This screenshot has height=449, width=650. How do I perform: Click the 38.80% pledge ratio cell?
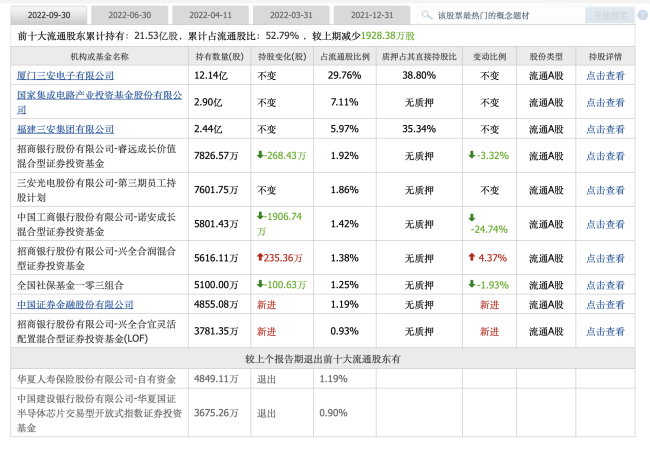coord(419,75)
